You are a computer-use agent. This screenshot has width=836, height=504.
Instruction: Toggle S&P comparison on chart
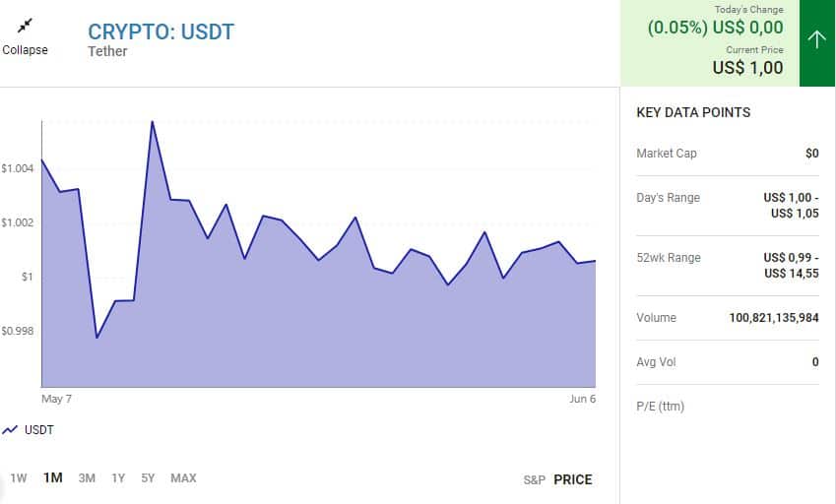pos(534,480)
